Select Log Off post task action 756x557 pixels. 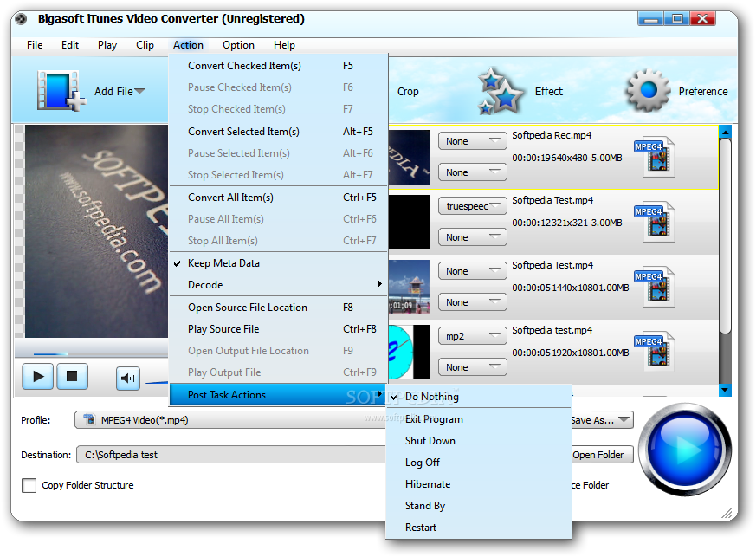(479, 463)
